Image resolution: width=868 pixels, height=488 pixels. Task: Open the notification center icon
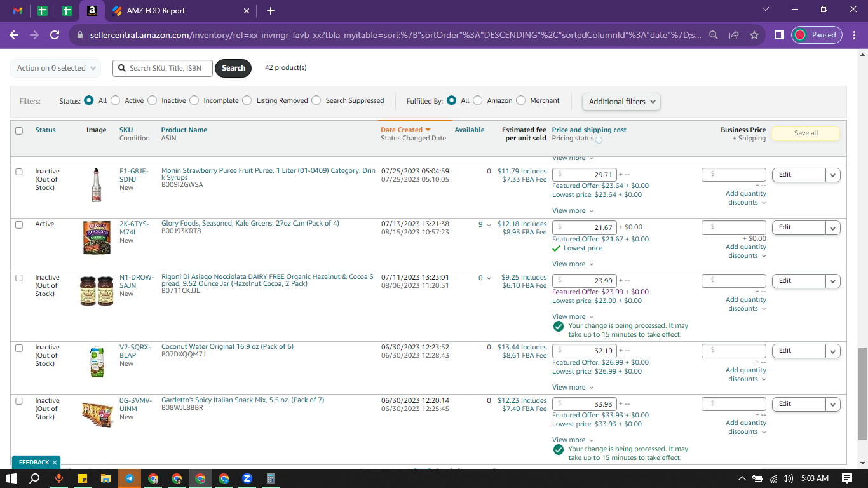pos(847,478)
